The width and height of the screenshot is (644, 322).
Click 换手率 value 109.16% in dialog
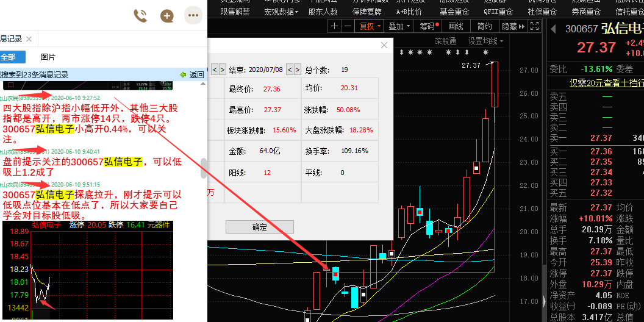click(x=354, y=151)
